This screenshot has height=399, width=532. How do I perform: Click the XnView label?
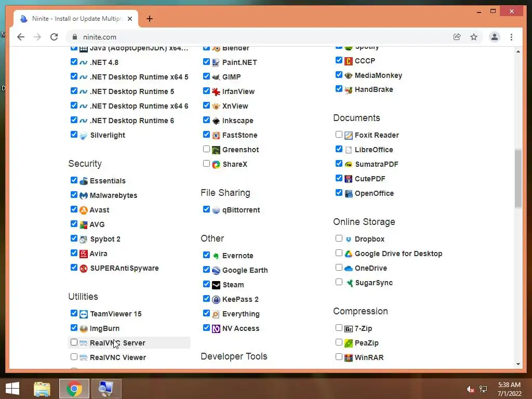[235, 106]
